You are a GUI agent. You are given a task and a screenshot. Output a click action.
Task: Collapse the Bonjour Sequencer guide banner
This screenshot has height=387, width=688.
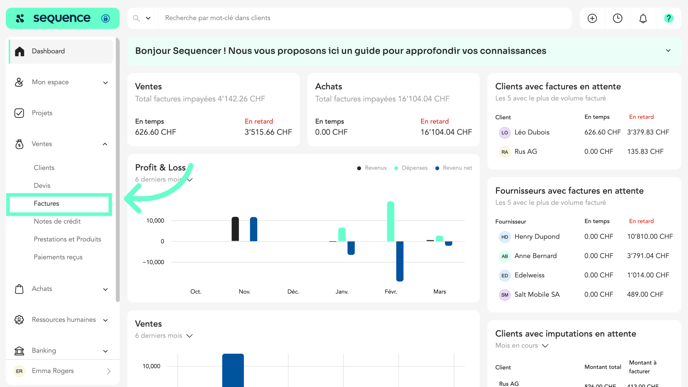coord(668,51)
